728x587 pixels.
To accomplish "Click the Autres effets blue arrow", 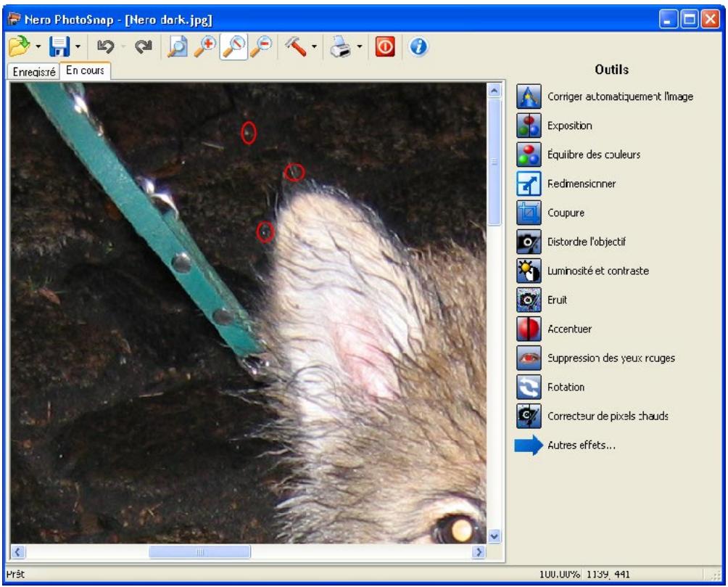I will 529,445.
